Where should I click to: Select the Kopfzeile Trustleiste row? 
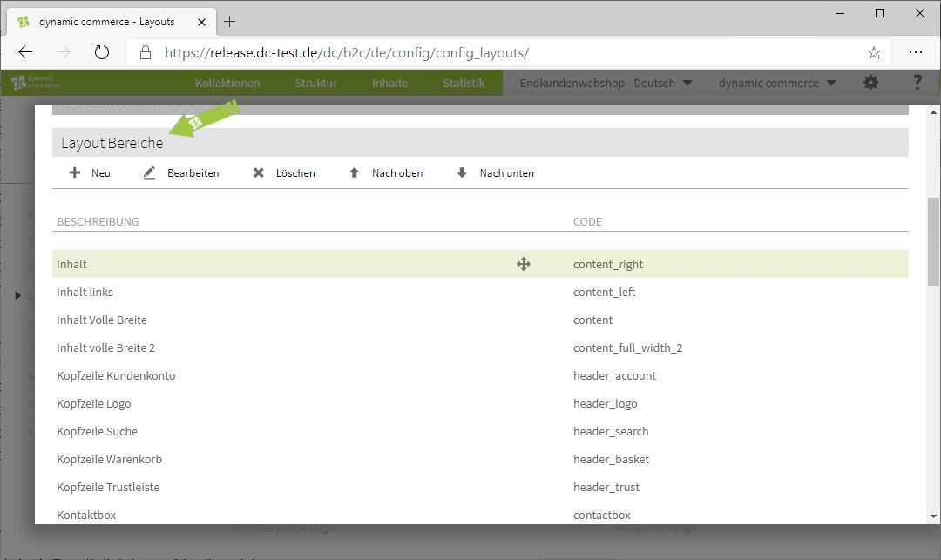click(480, 487)
